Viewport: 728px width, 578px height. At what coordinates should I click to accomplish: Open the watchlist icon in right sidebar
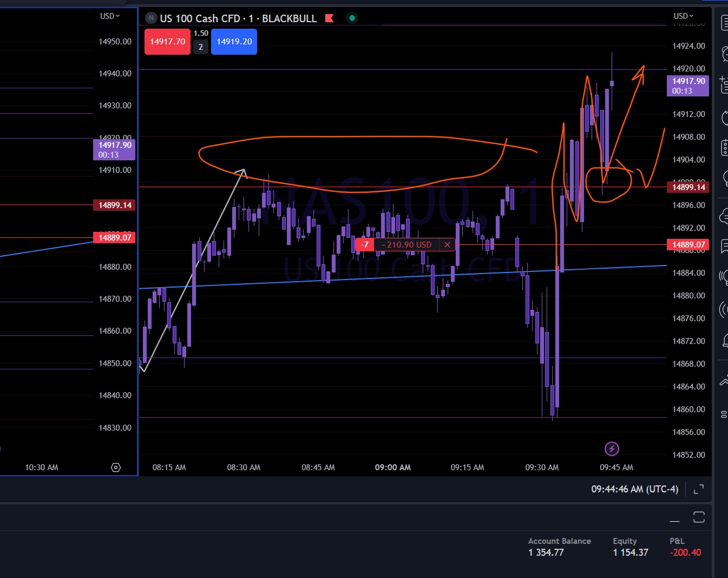click(x=724, y=23)
